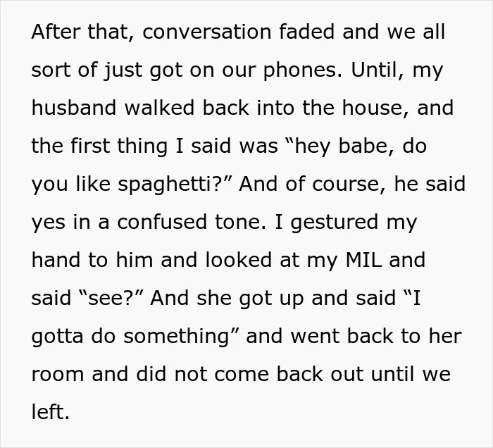Click the word "course" after spaghetti quote
Image resolution: width=493 pixels, height=448 pixels.
click(349, 184)
